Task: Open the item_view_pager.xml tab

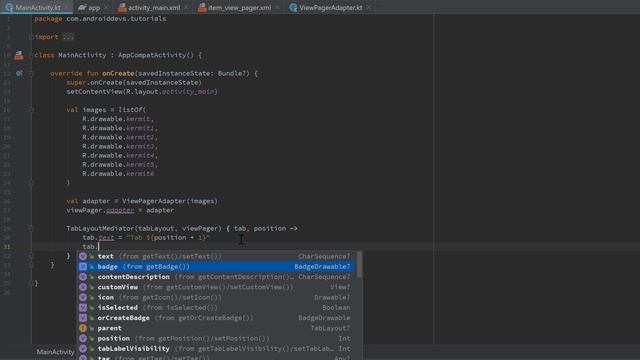Action: tap(240, 7)
